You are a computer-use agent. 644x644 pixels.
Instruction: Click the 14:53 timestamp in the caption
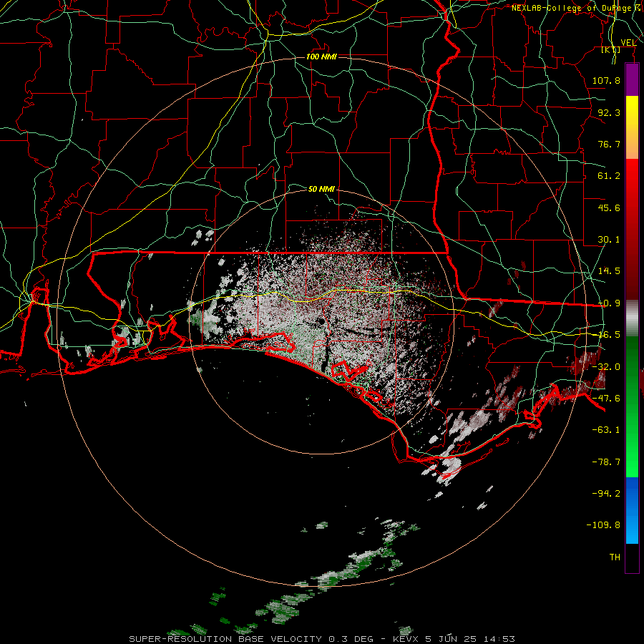click(x=499, y=639)
